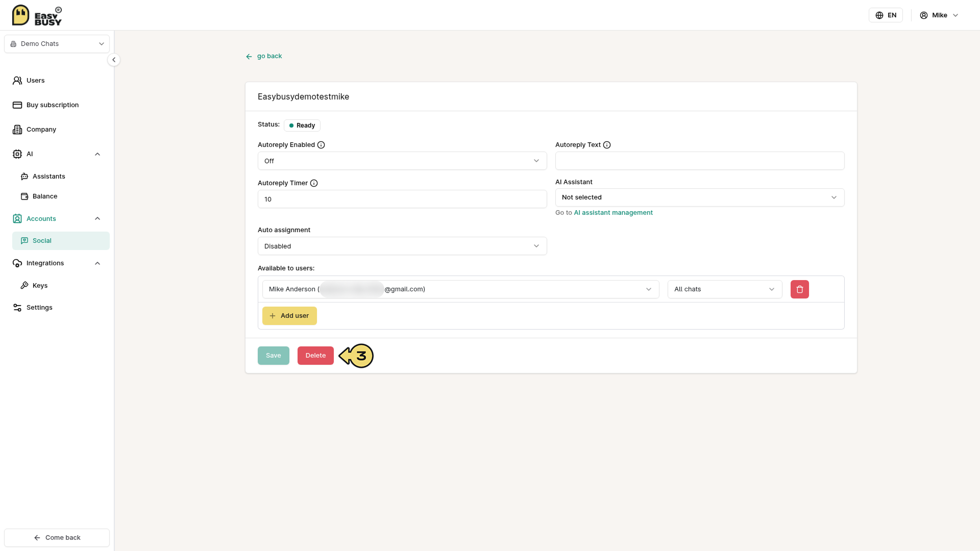Open the Auto assignment dropdown
Viewport: 980px width, 551px height.
point(402,246)
